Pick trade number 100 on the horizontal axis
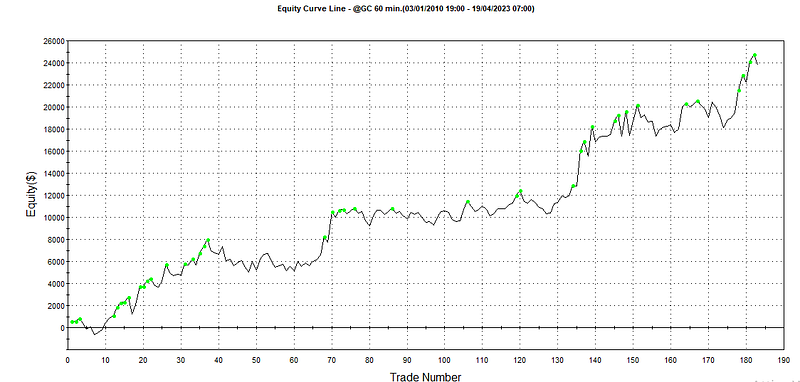 444,360
